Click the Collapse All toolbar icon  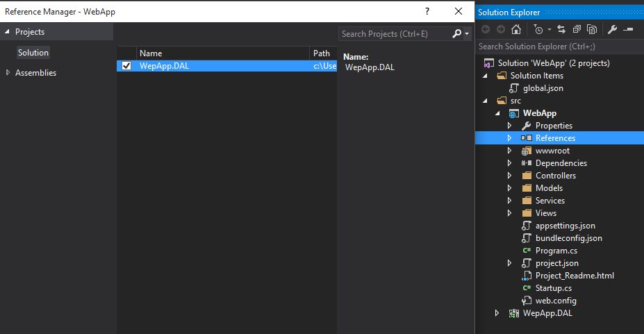click(x=577, y=29)
